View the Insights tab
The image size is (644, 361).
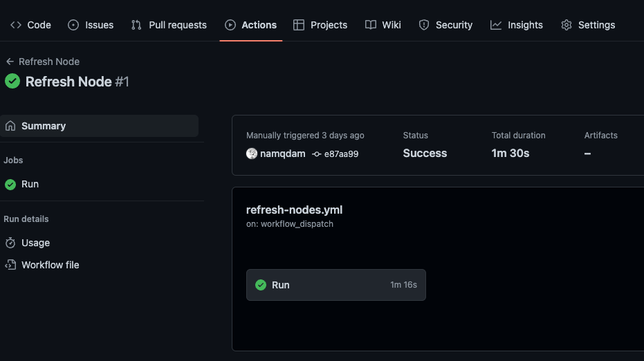[x=517, y=25]
